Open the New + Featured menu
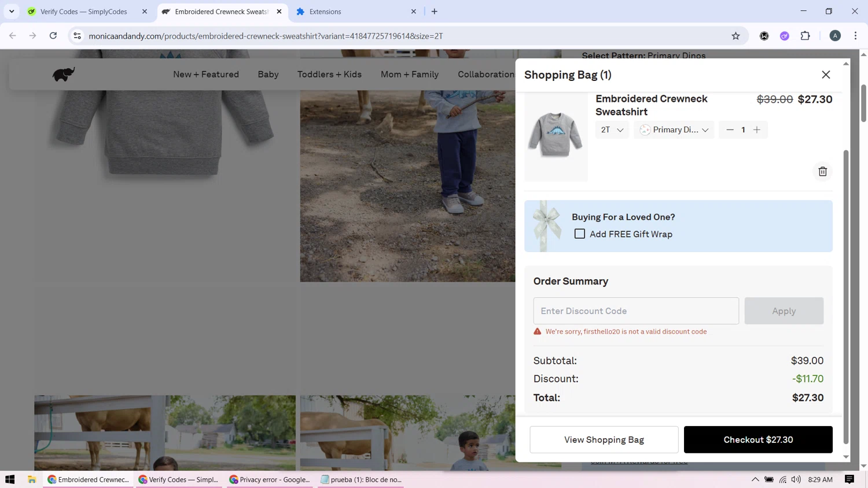Image resolution: width=868 pixels, height=488 pixels. [x=206, y=74]
